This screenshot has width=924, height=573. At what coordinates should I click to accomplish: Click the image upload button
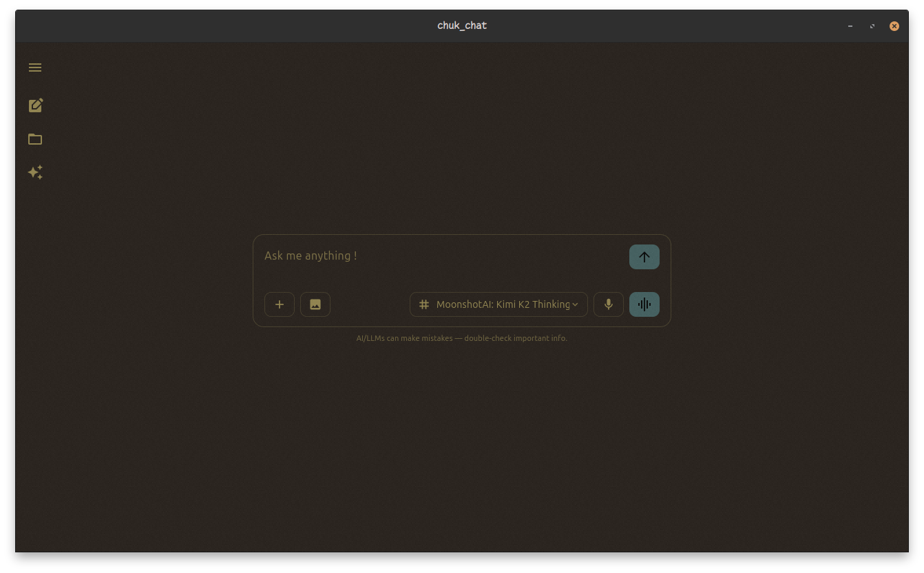point(315,304)
